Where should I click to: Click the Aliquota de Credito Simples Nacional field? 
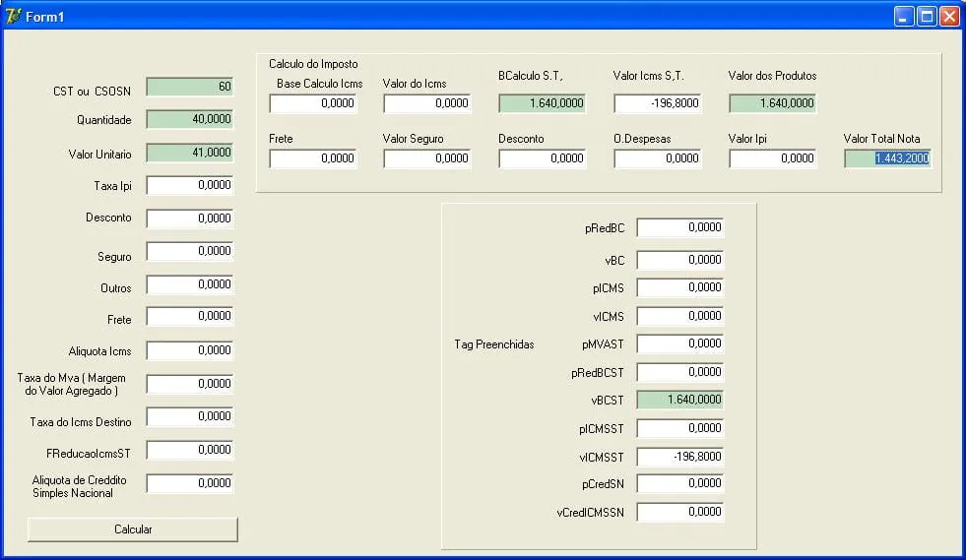pos(189,483)
